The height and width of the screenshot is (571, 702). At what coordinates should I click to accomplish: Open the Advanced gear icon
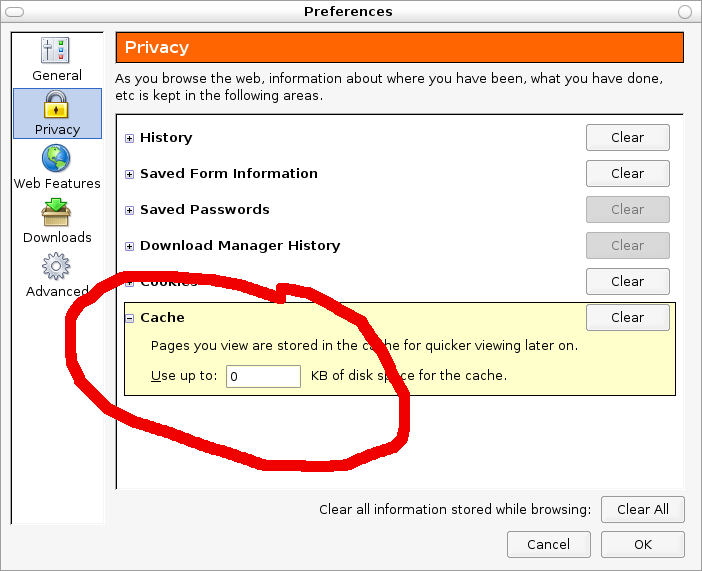click(57, 267)
